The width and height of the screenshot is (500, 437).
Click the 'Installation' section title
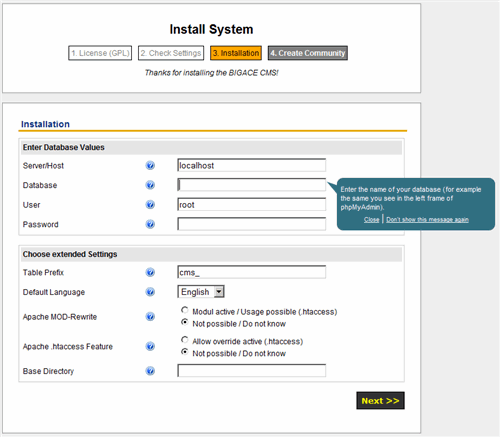coord(45,124)
